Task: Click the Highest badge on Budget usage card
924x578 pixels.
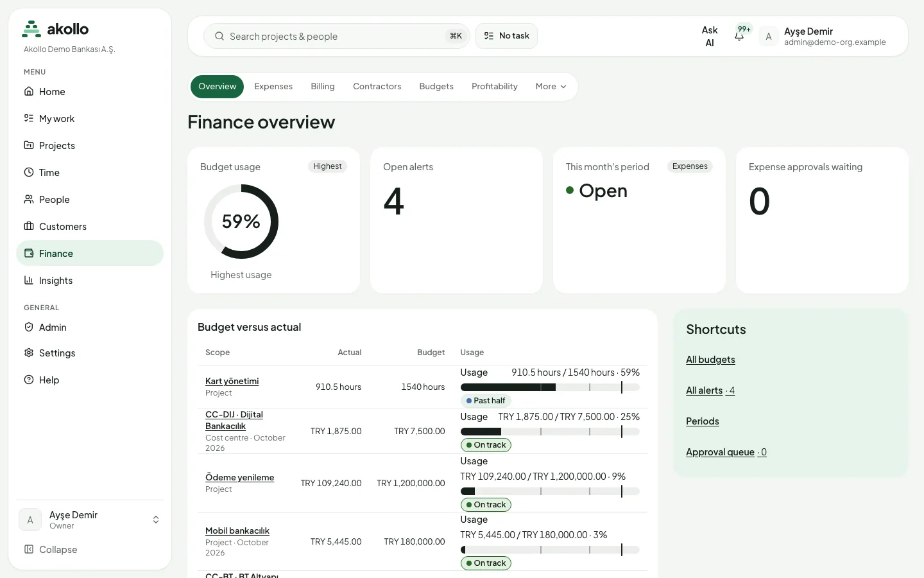Action: 327,166
